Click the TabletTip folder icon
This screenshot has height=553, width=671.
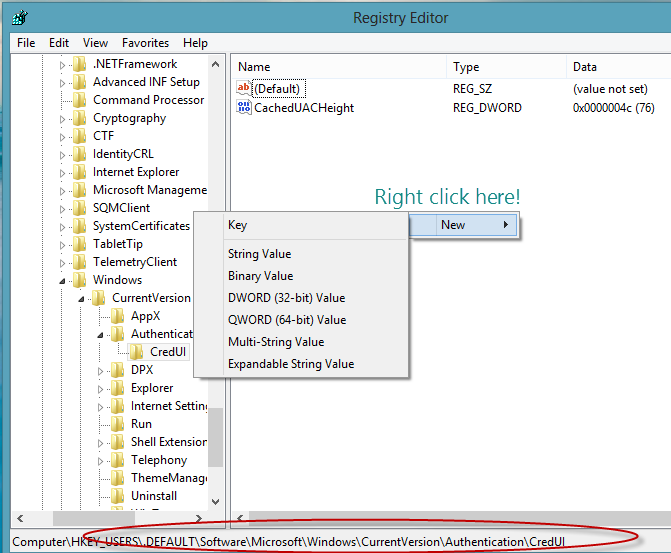(x=80, y=244)
